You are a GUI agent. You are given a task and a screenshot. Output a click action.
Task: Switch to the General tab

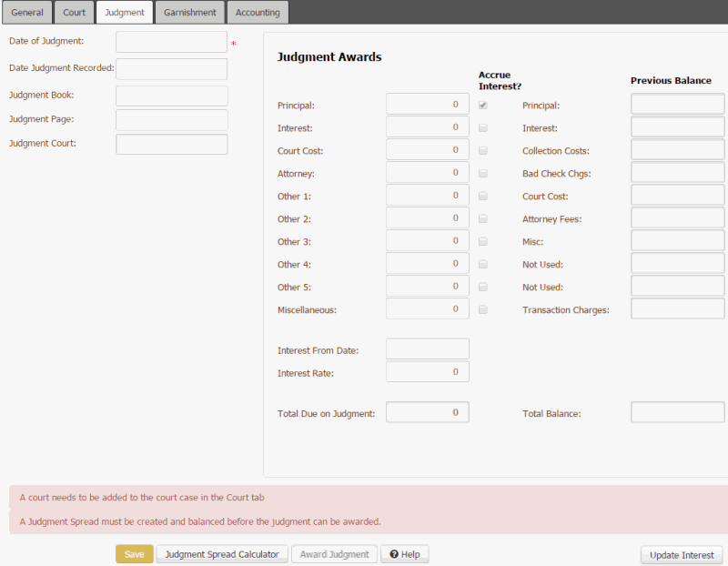tap(26, 12)
